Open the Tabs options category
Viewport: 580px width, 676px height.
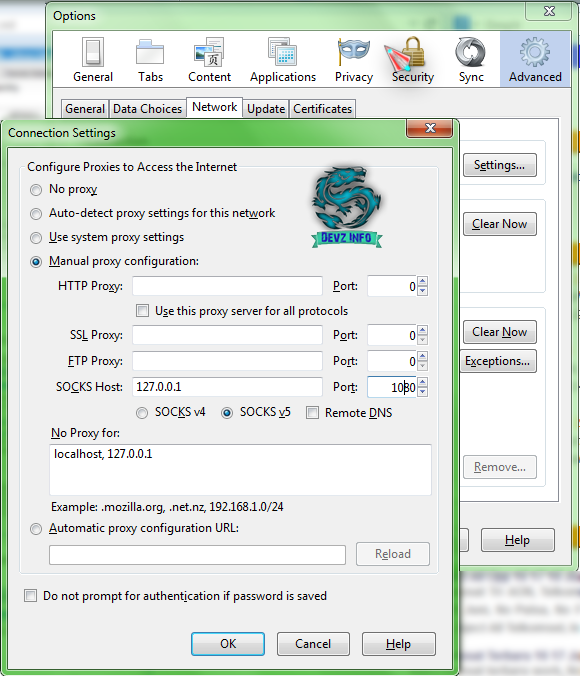pos(150,59)
